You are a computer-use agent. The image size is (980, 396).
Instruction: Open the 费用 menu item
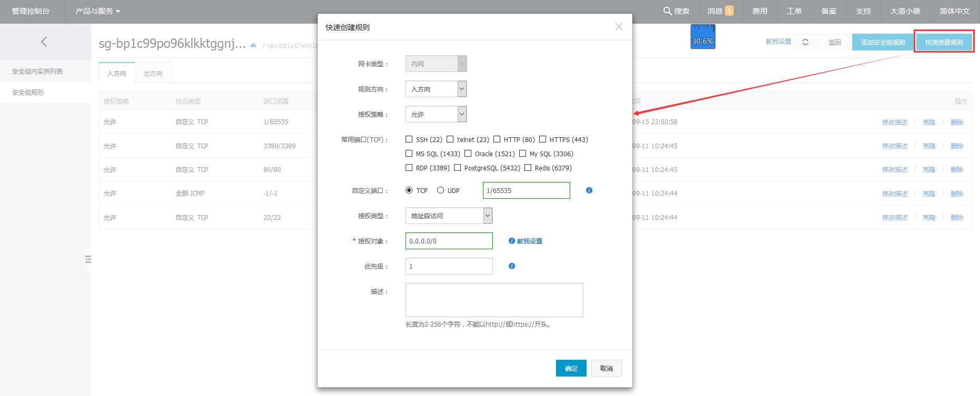point(760,11)
